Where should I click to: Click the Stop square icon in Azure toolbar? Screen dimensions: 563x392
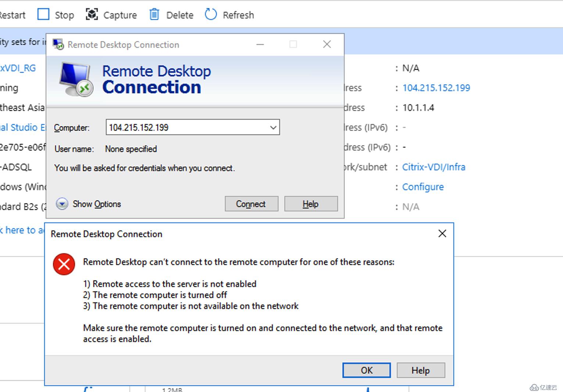pos(43,14)
